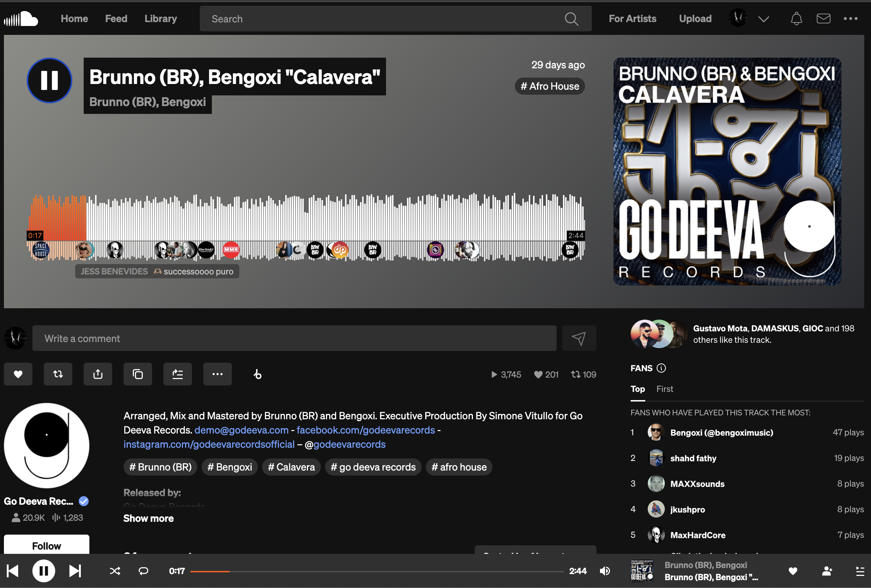View Go Deeva's 20.9K followers

[x=28, y=518]
